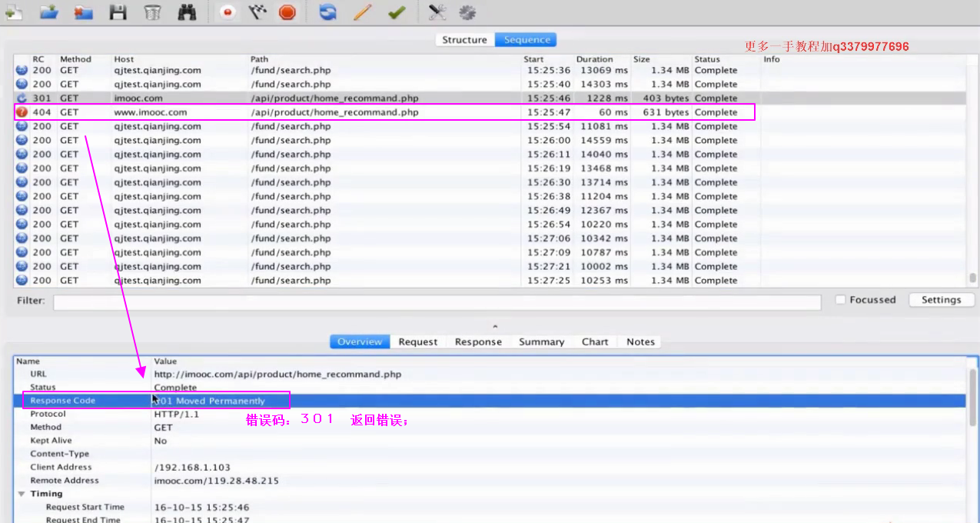The width and height of the screenshot is (980, 523).
Task: Toggle recording with the red record button
Action: (x=227, y=12)
